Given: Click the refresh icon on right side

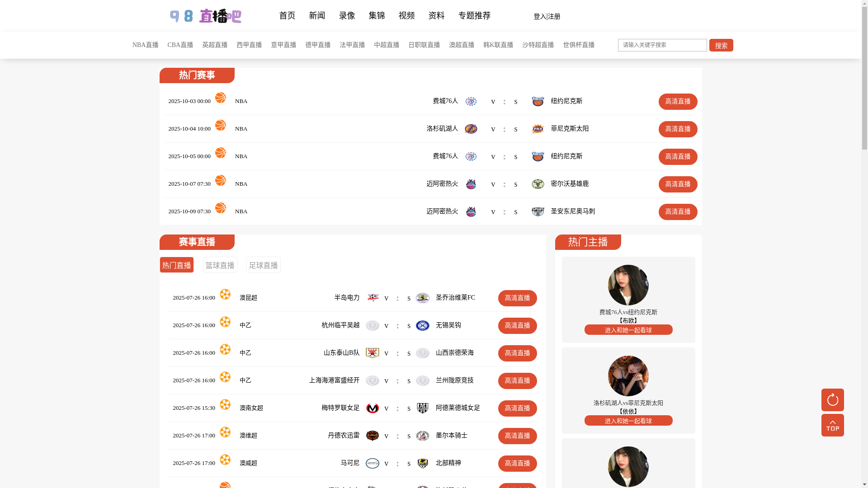Looking at the screenshot, I should pyautogui.click(x=832, y=400).
